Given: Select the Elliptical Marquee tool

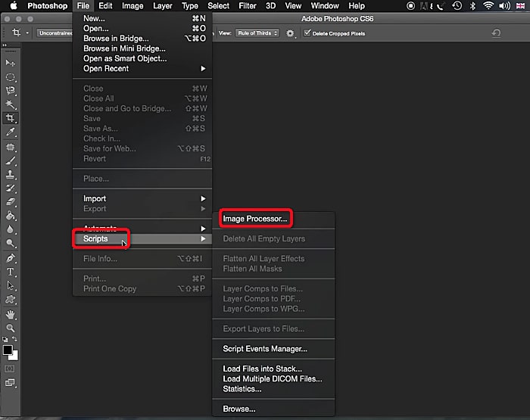Looking at the screenshot, I should pyautogui.click(x=10, y=77).
